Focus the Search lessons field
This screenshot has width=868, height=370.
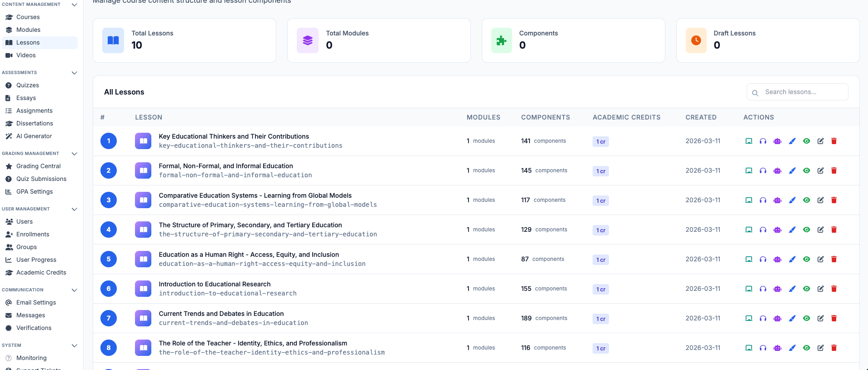coord(798,92)
